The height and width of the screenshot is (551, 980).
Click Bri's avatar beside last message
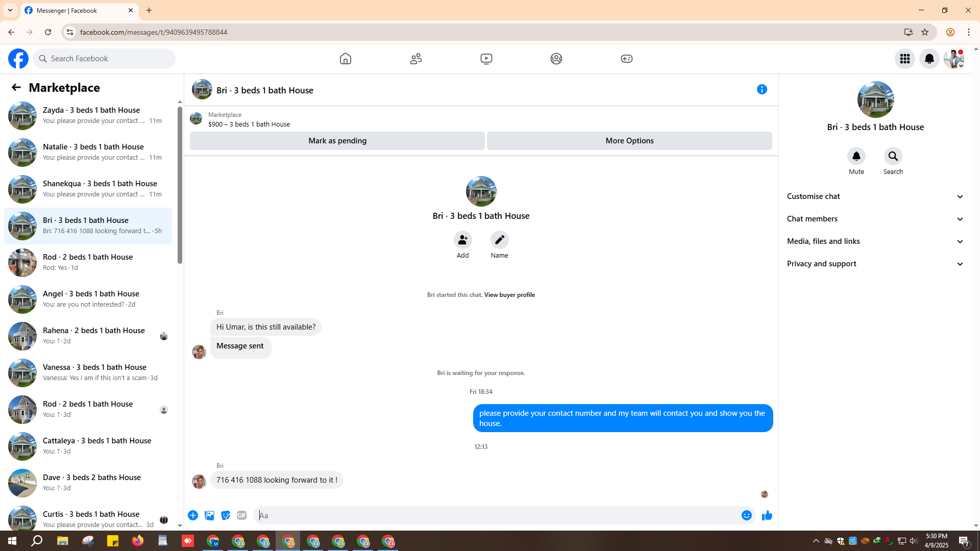[199, 481]
